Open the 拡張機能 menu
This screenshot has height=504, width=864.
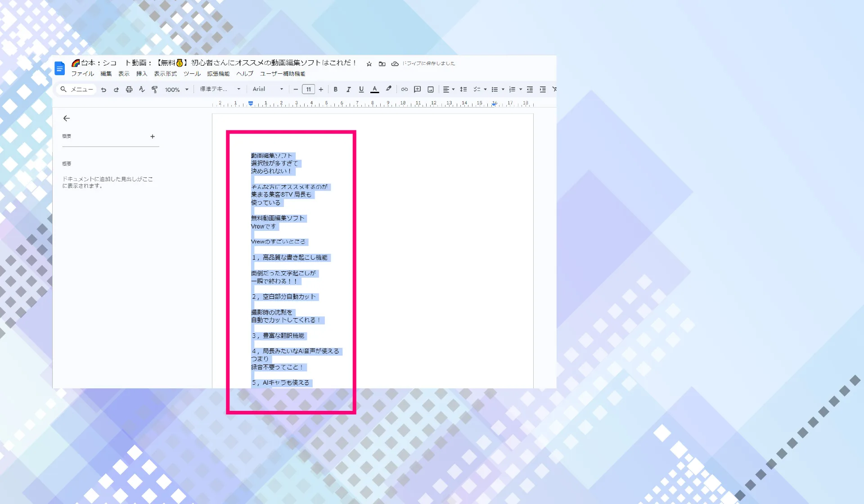coord(218,74)
